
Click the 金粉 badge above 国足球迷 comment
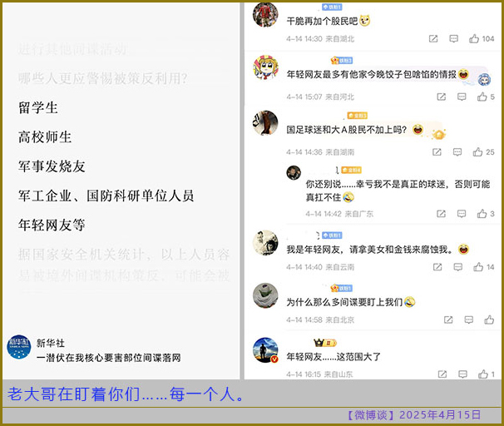[357, 115]
